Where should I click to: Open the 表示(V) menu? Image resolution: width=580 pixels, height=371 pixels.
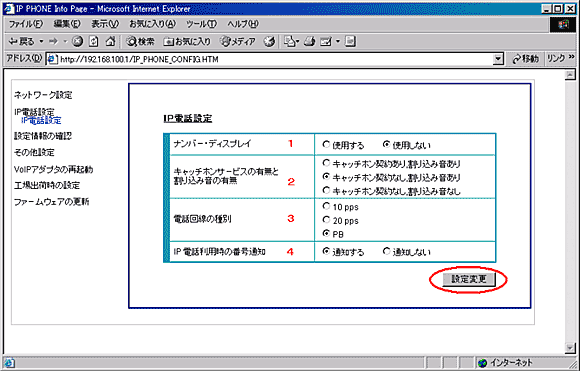pos(105,24)
